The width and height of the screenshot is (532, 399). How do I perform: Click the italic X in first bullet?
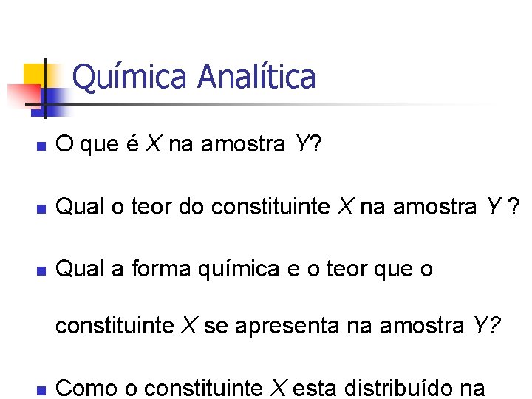pyautogui.click(x=154, y=143)
